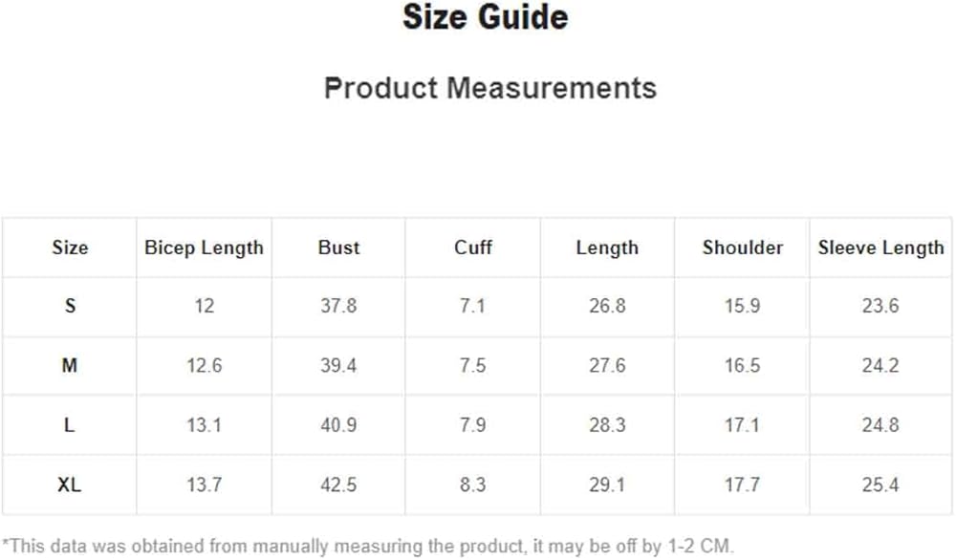This screenshot has width=956, height=560.
Task: Select the cuff value 7.5
Action: tap(473, 366)
